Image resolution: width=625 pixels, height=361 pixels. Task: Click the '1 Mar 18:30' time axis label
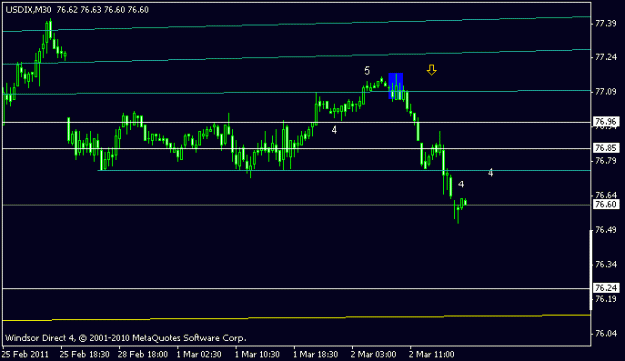click(x=315, y=354)
